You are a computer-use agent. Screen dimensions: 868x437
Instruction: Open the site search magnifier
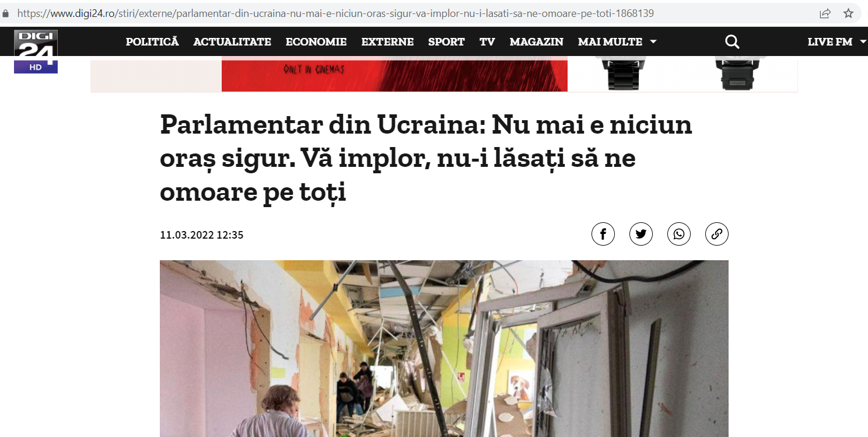tap(732, 41)
